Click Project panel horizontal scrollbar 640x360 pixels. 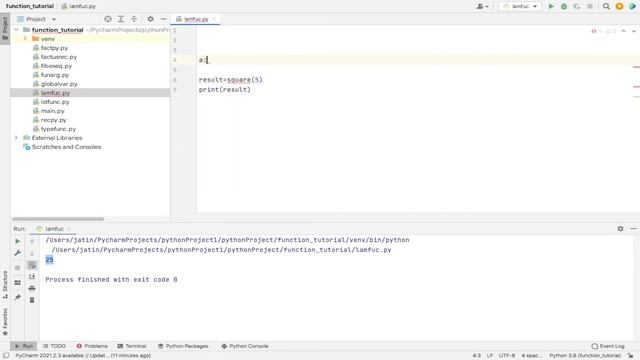(58, 219)
